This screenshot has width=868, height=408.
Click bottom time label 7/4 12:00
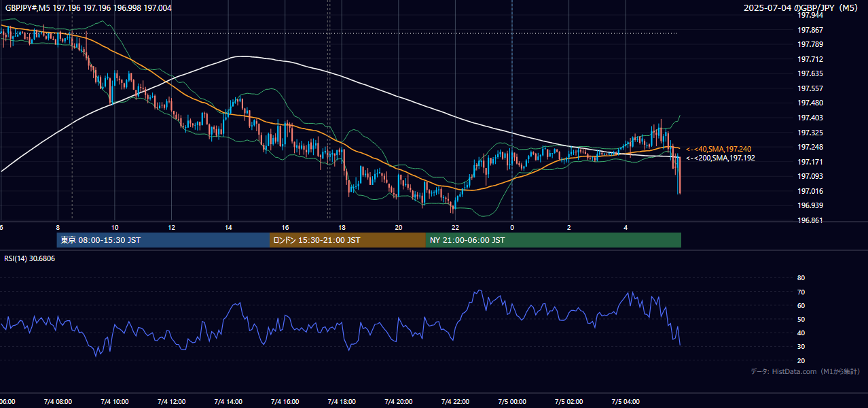pyautogui.click(x=172, y=401)
